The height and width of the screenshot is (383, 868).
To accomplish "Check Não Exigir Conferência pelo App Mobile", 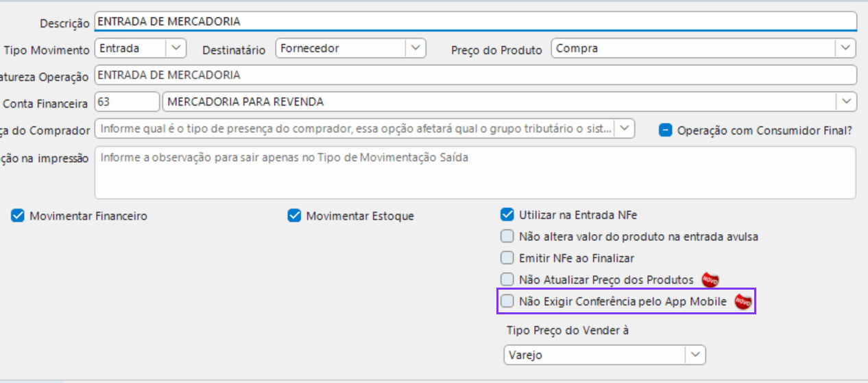I will point(507,301).
